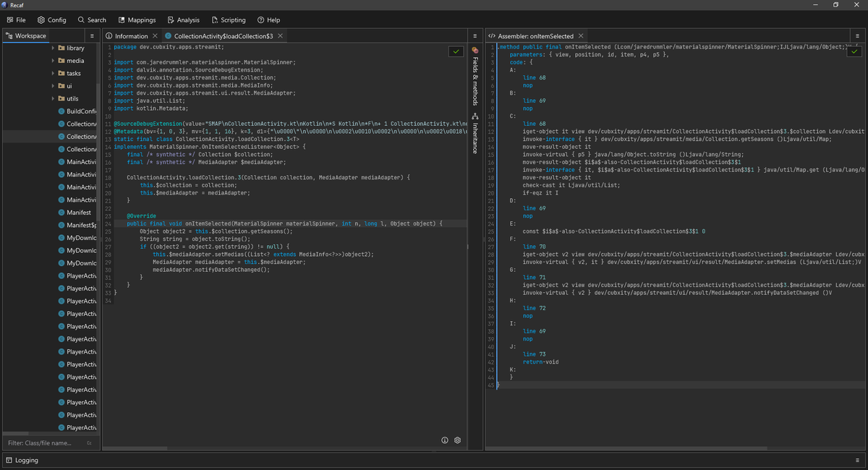Click 'return-void' in Assembler
The width and height of the screenshot is (868, 470).
(x=540, y=362)
